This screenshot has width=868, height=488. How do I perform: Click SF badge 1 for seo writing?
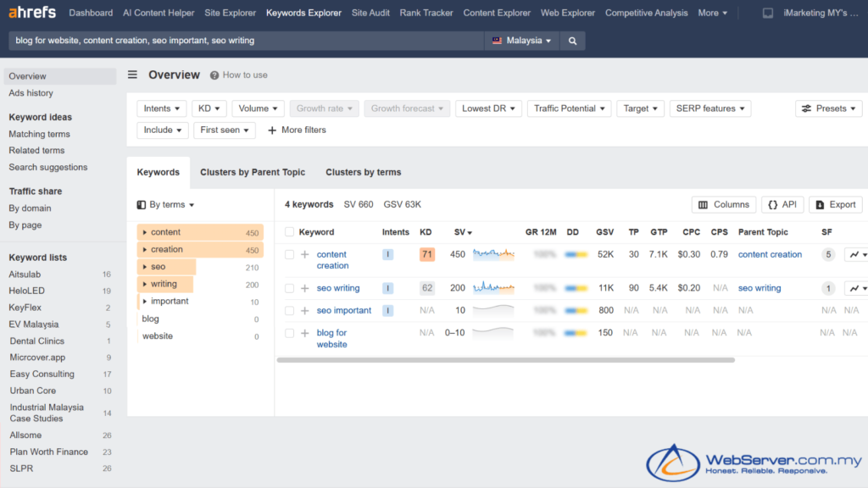click(x=828, y=288)
